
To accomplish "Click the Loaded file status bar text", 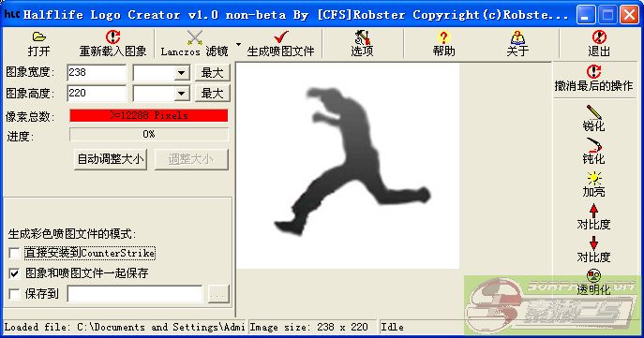I will coord(124,327).
